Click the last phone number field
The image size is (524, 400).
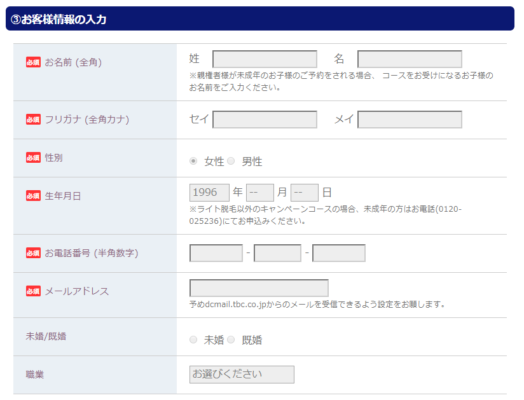[x=339, y=253]
